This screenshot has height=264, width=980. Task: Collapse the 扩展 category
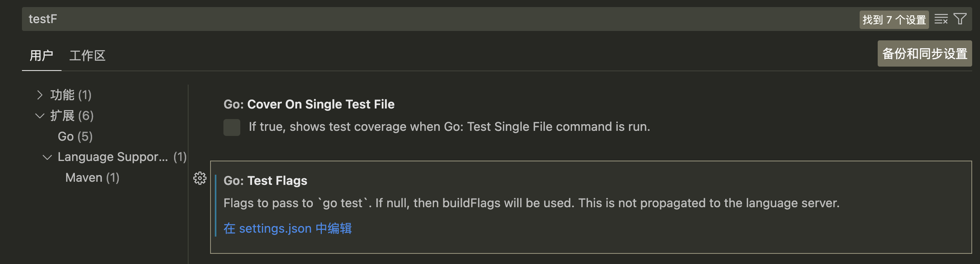39,115
